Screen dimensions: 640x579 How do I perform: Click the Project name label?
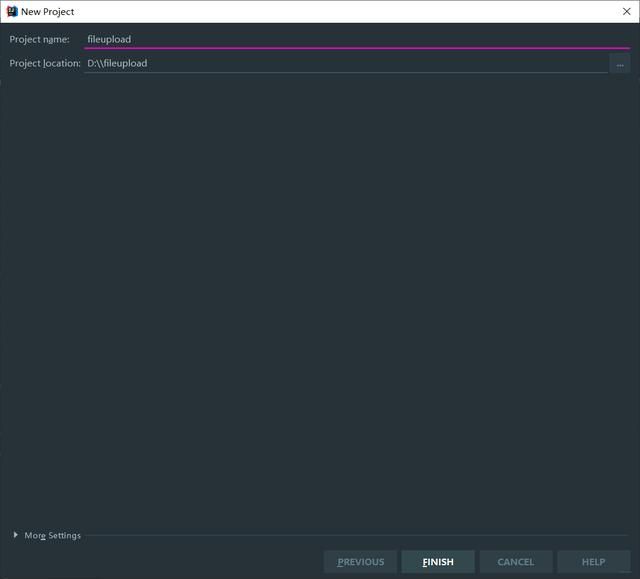(x=40, y=40)
